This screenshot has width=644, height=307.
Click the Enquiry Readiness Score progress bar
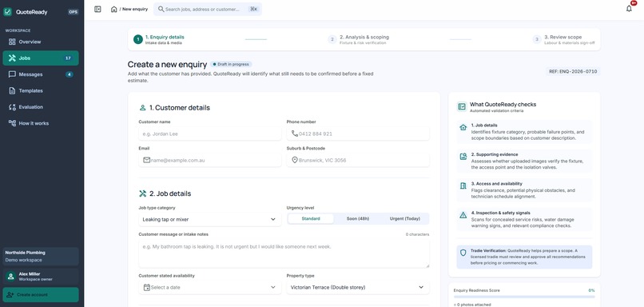pyautogui.click(x=524, y=297)
